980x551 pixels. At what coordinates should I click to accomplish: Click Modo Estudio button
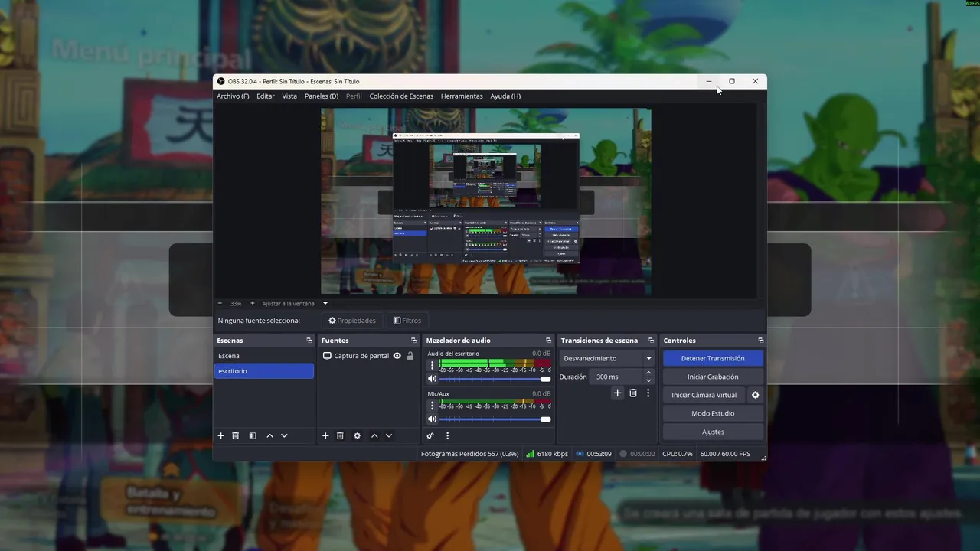point(713,413)
